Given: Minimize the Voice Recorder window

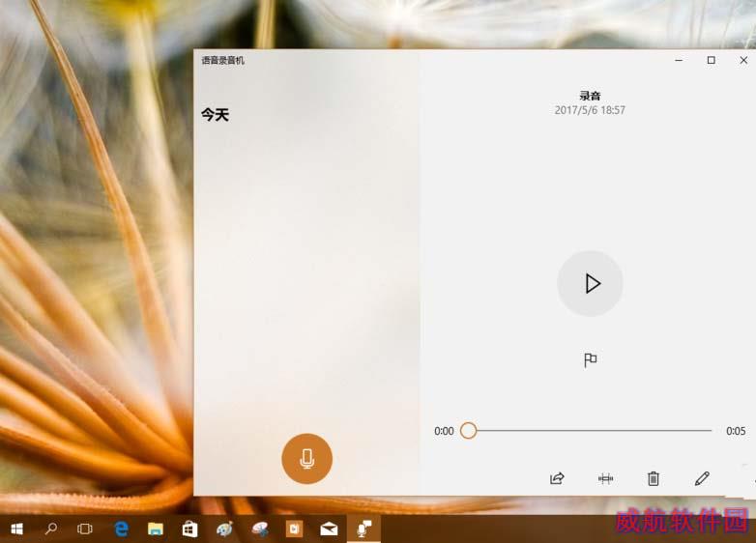Looking at the screenshot, I should click(679, 60).
